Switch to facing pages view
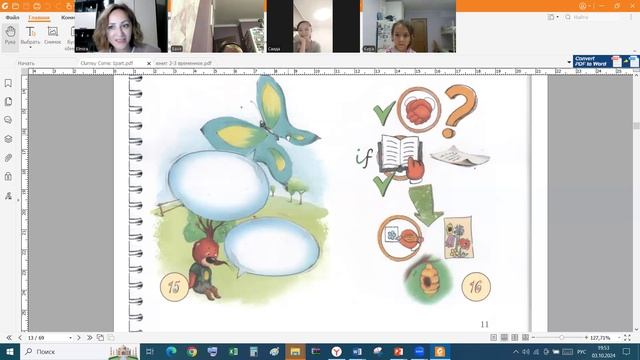The width and height of the screenshot is (640, 360). point(515,338)
